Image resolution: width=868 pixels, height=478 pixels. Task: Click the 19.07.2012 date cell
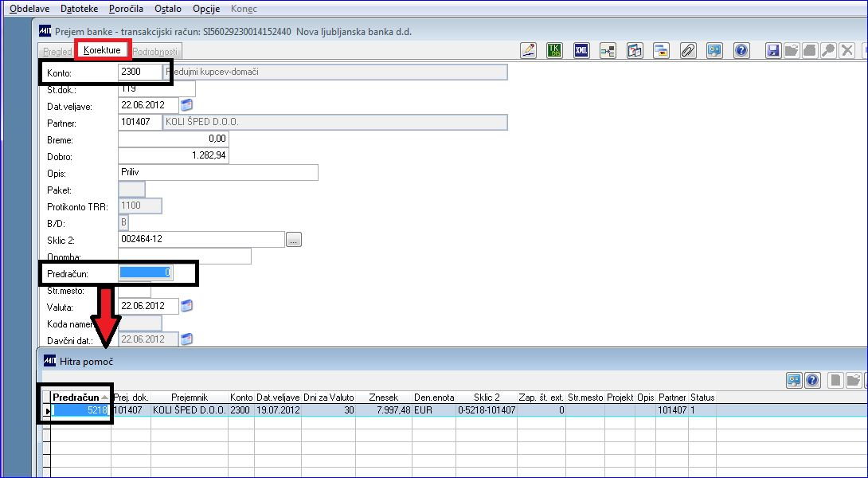[x=278, y=410]
